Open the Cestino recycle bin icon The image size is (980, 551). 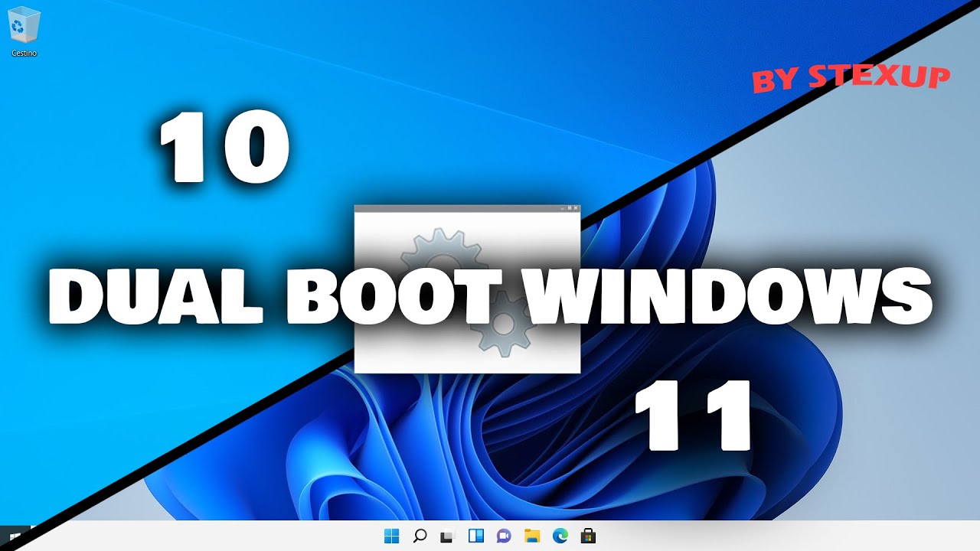[x=24, y=31]
